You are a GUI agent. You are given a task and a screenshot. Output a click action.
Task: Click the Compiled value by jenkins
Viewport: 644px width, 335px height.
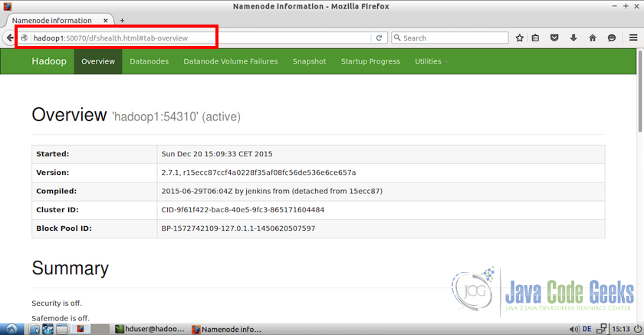coord(381,192)
